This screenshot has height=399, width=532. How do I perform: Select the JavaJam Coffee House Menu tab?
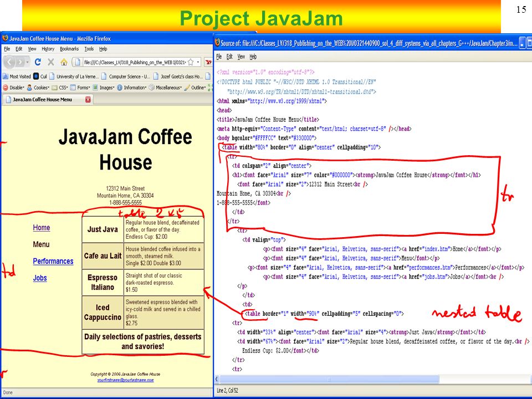click(x=48, y=99)
